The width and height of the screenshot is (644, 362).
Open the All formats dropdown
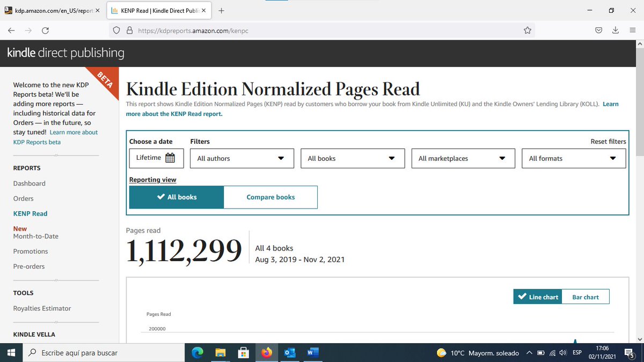coord(574,158)
